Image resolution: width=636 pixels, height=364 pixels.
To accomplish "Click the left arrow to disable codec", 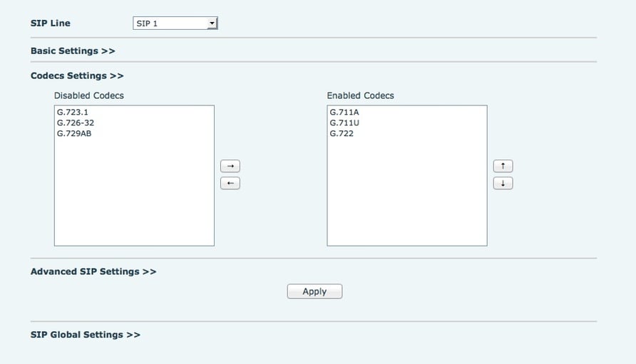I will pos(230,183).
